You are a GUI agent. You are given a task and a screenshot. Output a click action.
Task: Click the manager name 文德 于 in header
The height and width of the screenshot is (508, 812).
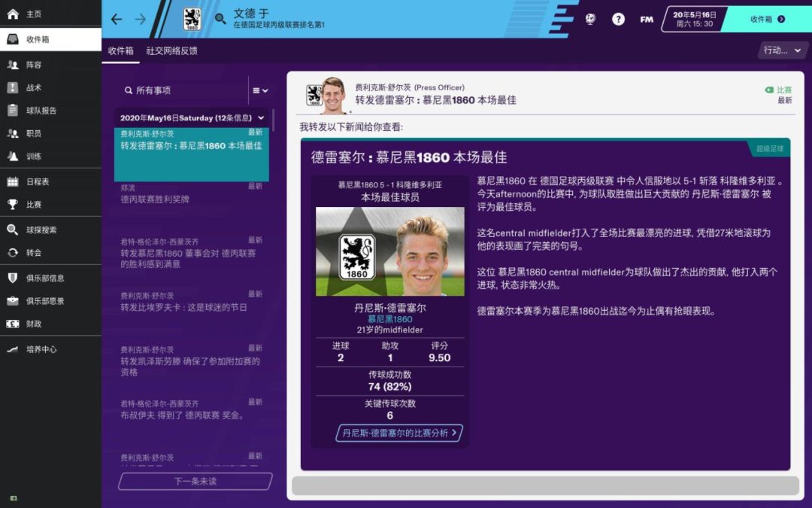[x=251, y=14]
